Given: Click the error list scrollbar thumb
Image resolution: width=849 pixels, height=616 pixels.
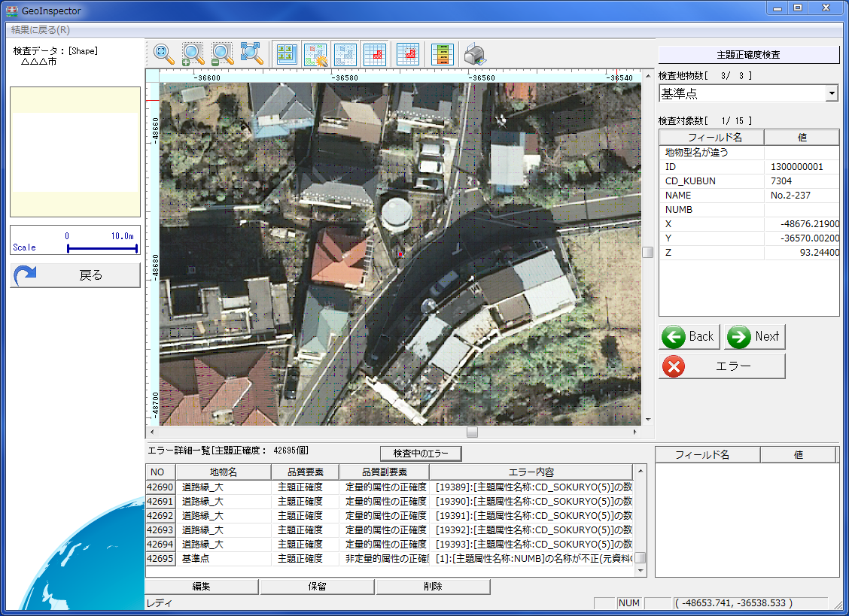Looking at the screenshot, I should point(640,557).
